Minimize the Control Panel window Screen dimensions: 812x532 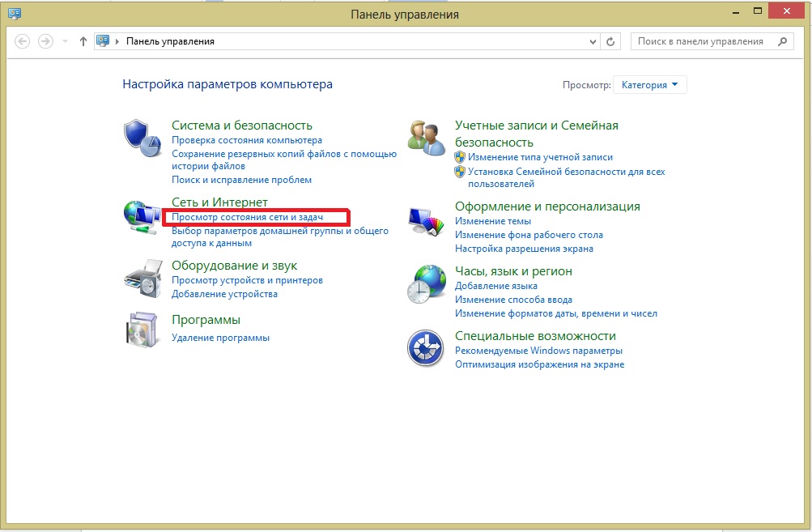tap(735, 11)
